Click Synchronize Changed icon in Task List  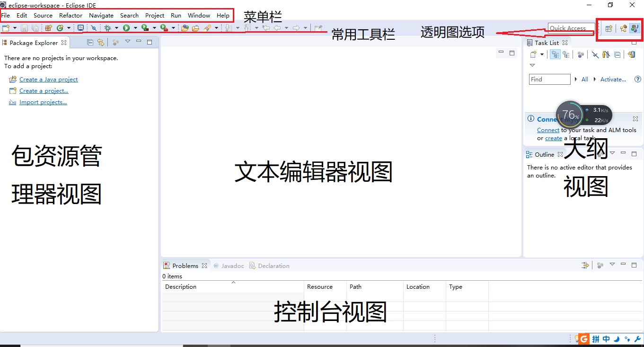coord(631,54)
